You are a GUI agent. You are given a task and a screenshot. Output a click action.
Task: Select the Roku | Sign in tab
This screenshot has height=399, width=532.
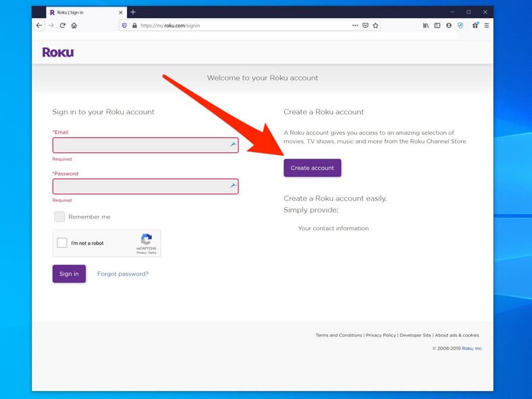click(x=86, y=12)
